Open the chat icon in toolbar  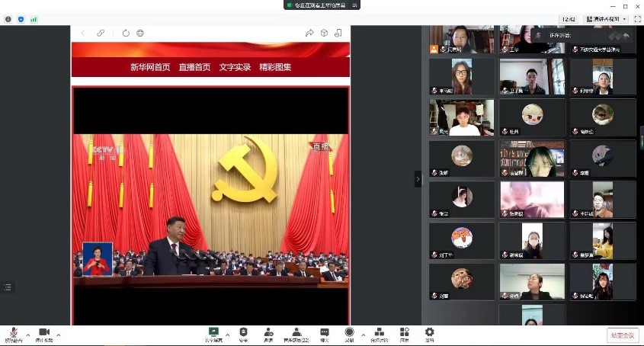(325, 332)
